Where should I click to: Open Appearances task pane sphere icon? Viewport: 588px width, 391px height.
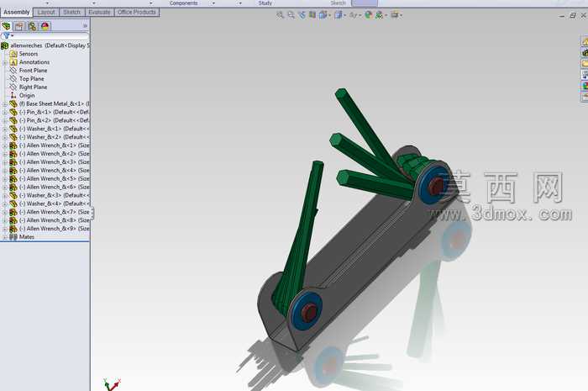click(x=585, y=86)
